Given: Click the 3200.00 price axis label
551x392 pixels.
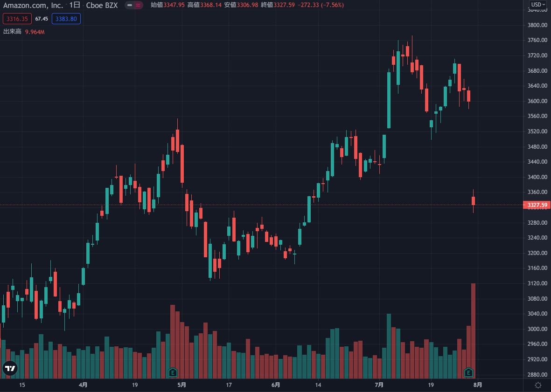Looking at the screenshot, I should point(537,253).
